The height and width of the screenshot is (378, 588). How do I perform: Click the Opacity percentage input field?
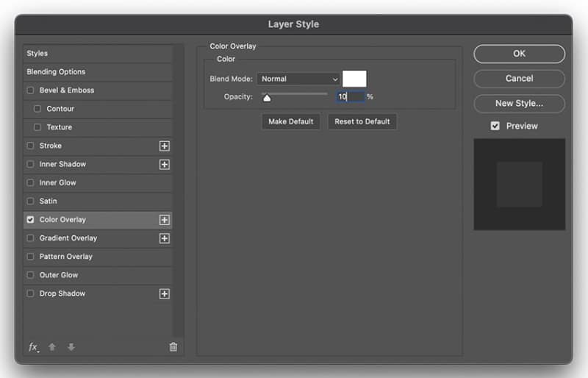(x=351, y=97)
